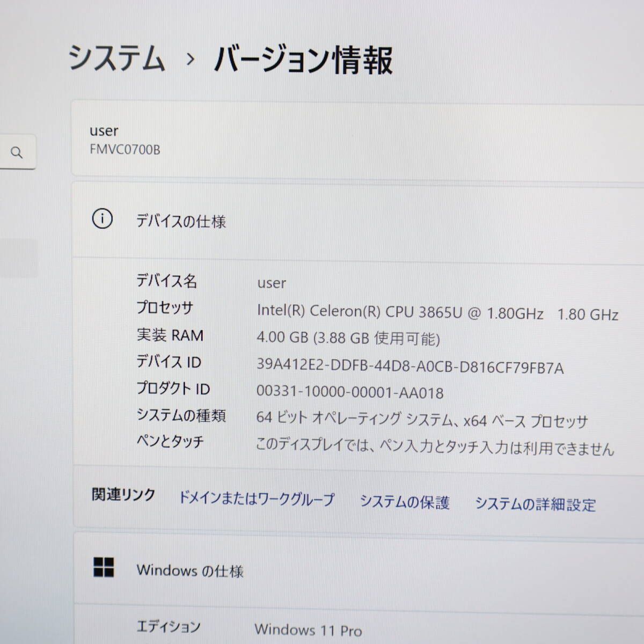Select the デバイス名 value user
644x644 pixels.
[x=272, y=283]
